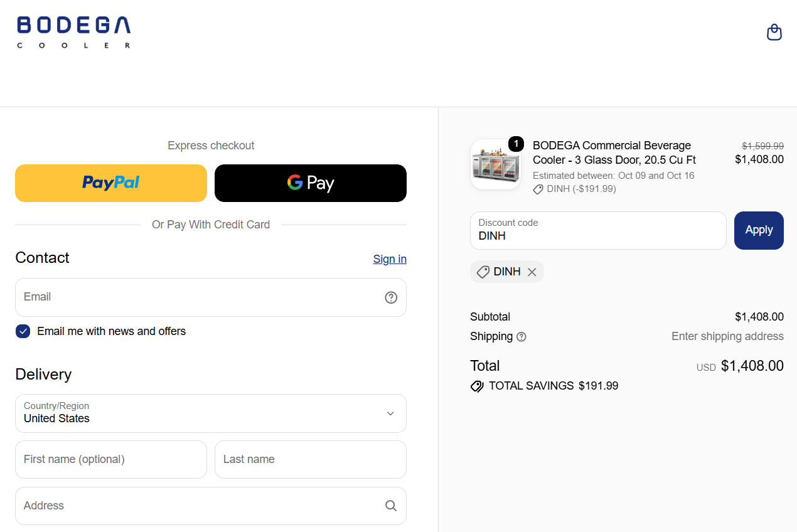
Task: Click the estimated delivery dates text
Action: (614, 176)
